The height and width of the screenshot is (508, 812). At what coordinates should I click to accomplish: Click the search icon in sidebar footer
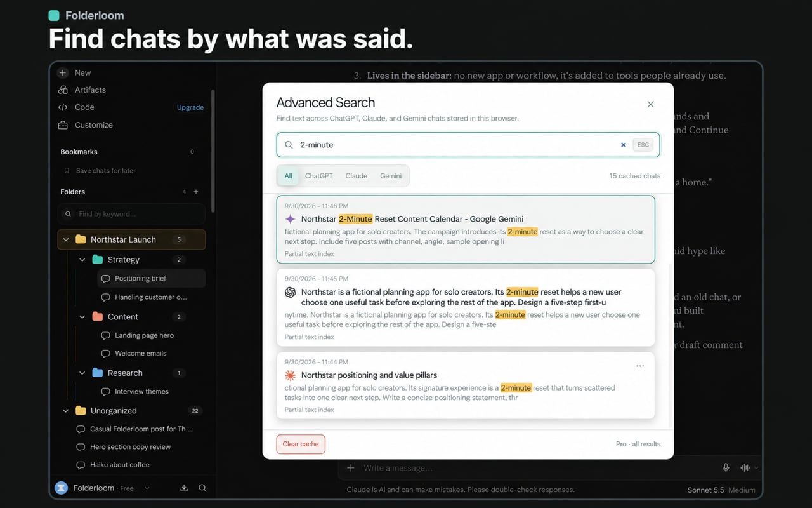tap(202, 488)
